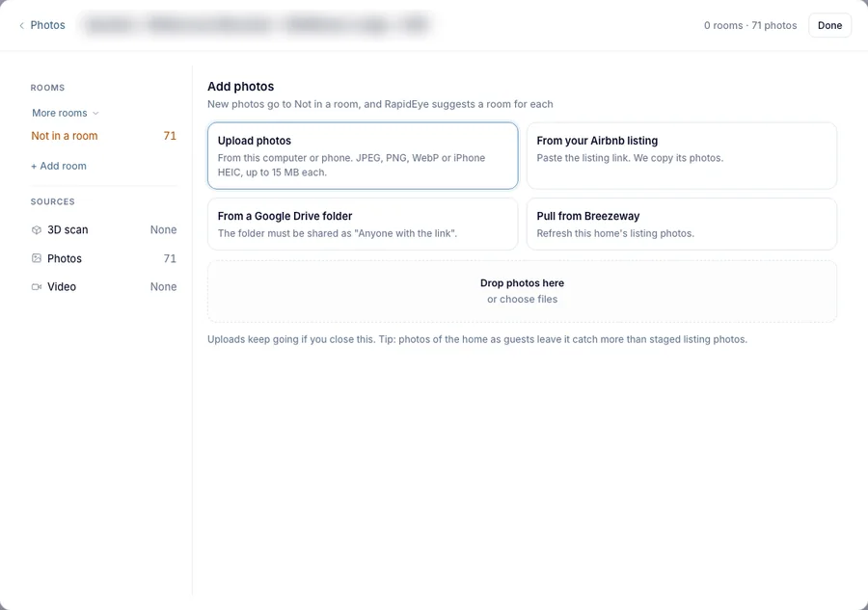The height and width of the screenshot is (610, 868).
Task: Open the Photos source in sidebar
Action: coord(103,259)
